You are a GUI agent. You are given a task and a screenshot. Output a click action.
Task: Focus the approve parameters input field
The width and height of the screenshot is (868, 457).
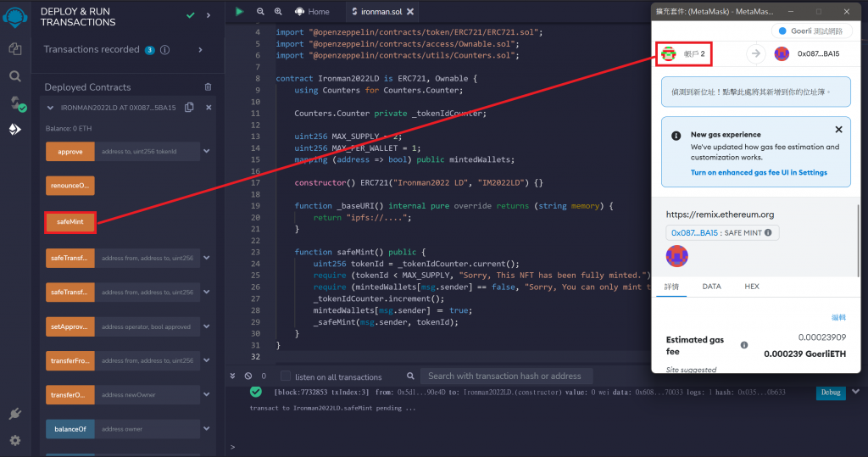(x=147, y=151)
